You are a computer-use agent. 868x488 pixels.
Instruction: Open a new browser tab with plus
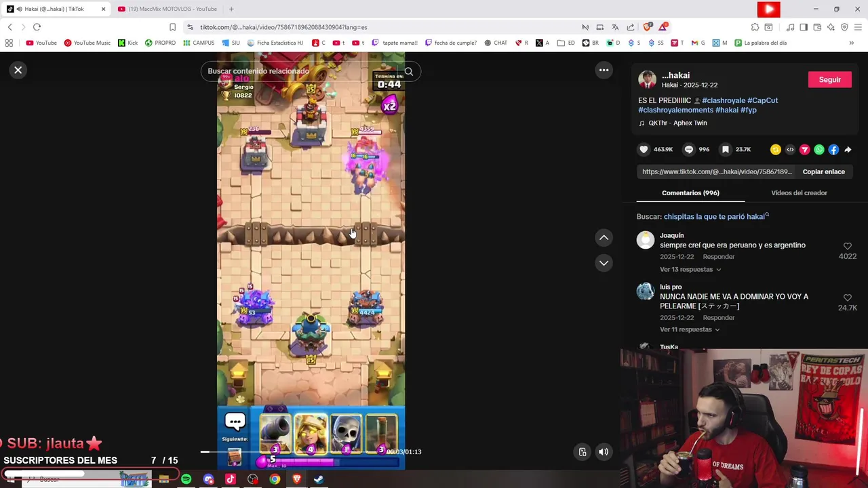[x=231, y=9]
